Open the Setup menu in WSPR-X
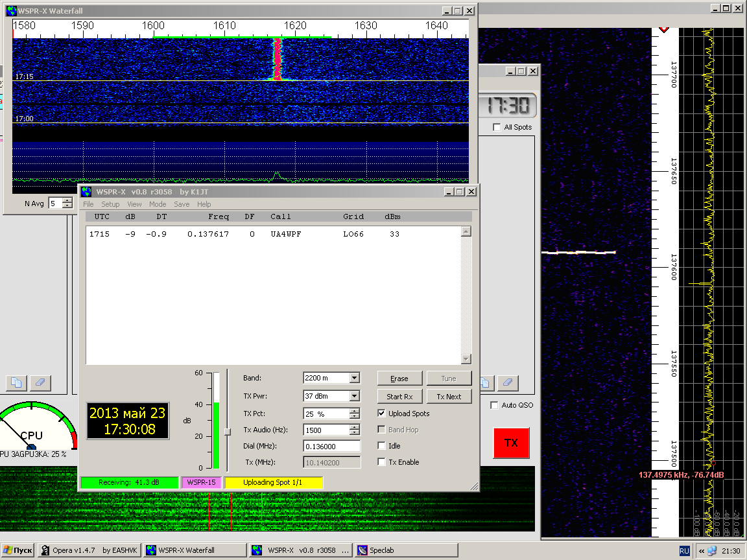 click(x=110, y=204)
